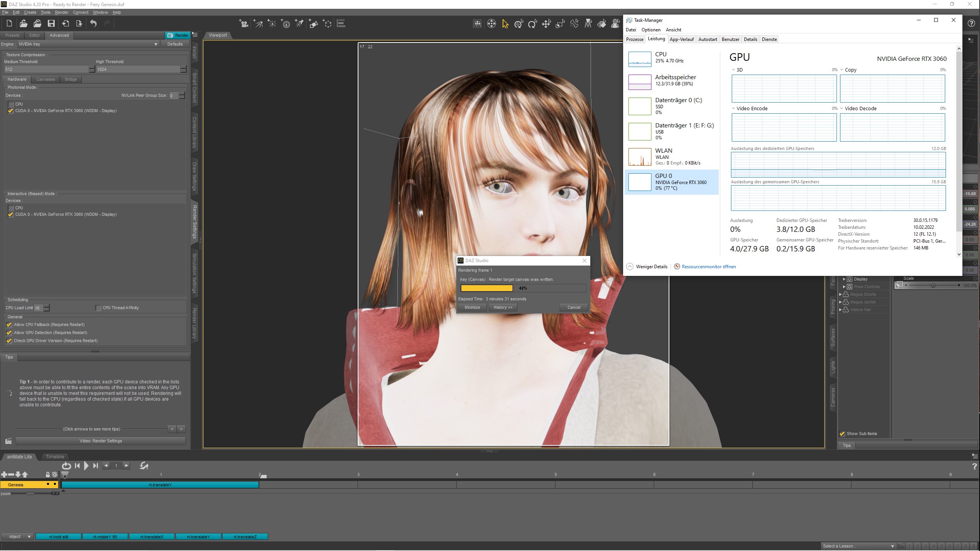This screenshot has height=551, width=980.
Task: Click Ressourcenmonitor öffnen link
Action: click(708, 267)
